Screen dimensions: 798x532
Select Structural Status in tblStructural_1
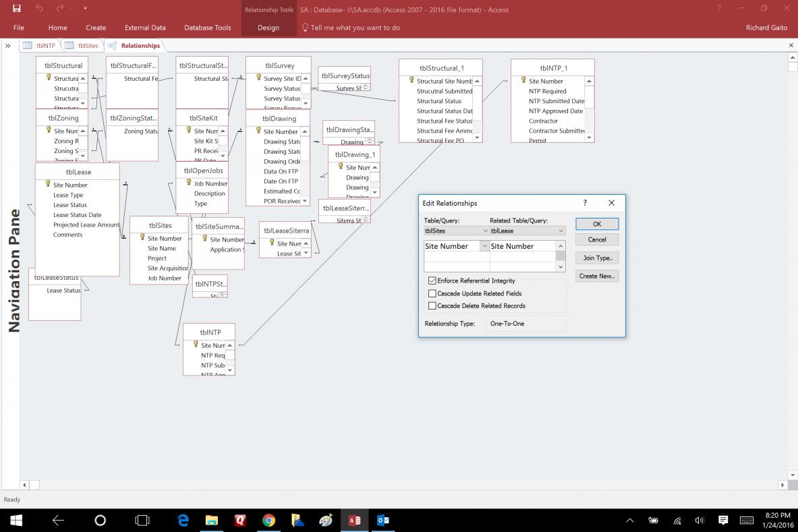[x=439, y=101]
